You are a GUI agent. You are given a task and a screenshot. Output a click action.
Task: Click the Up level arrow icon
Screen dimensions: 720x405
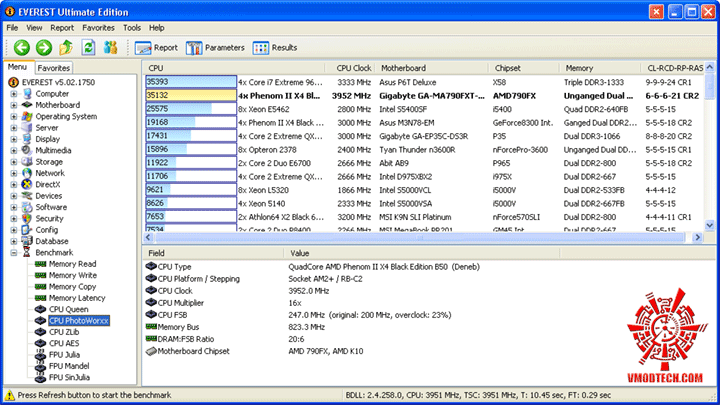pos(66,47)
